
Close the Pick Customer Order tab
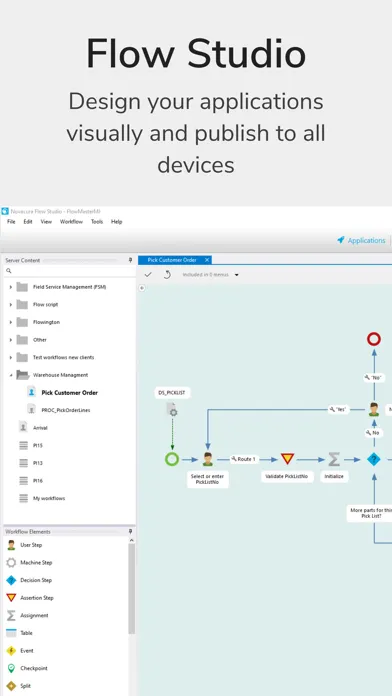pos(207,260)
